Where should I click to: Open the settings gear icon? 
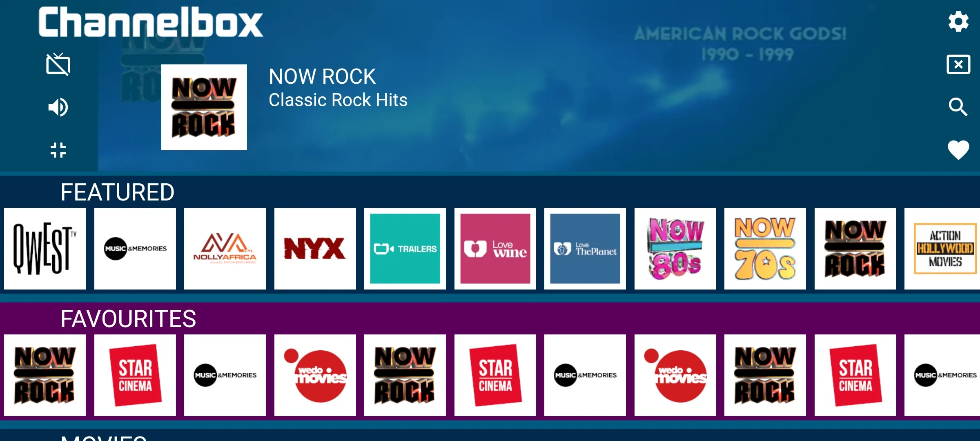point(958,22)
